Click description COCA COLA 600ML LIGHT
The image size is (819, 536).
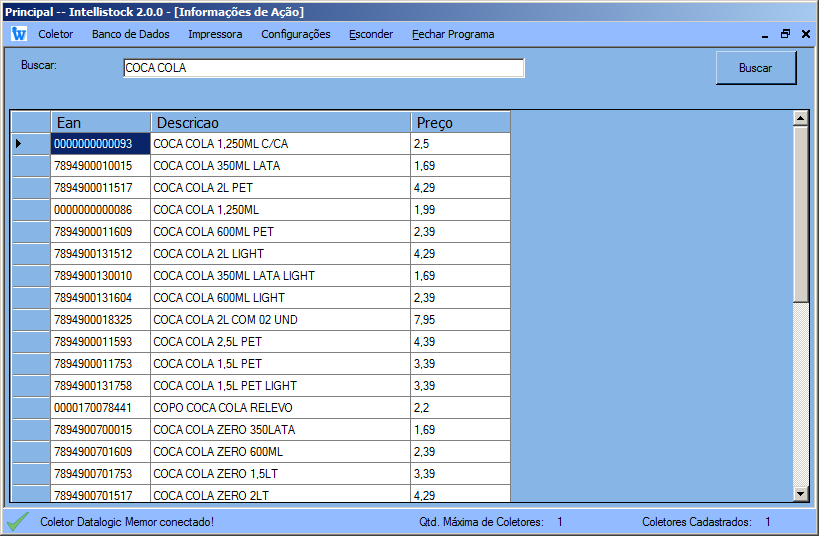pos(281,297)
